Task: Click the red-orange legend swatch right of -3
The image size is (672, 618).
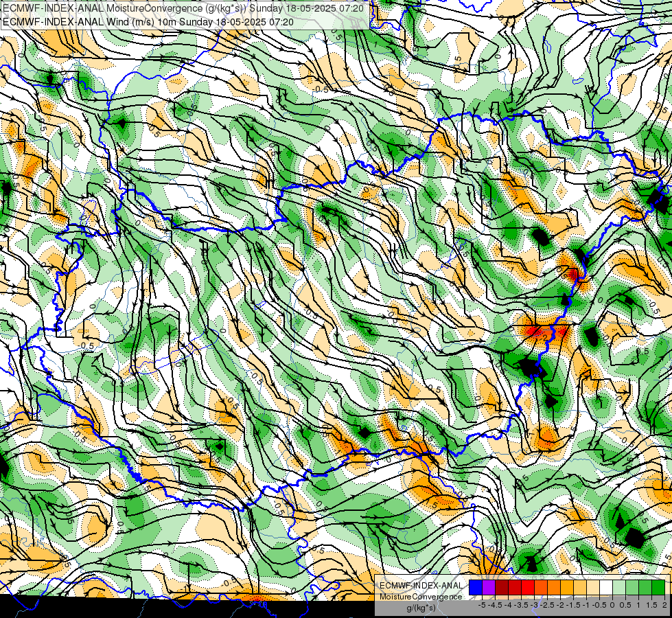Action: pos(541,588)
